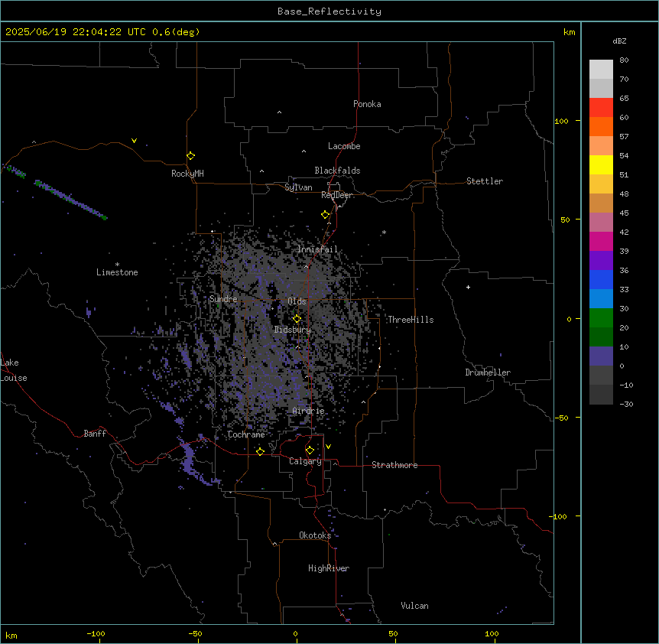Select the Vulcan label

click(x=414, y=606)
